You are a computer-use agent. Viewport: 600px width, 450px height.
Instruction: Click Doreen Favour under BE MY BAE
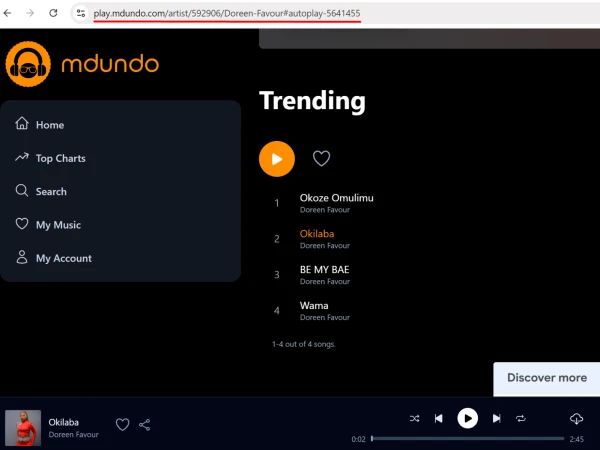(x=325, y=282)
